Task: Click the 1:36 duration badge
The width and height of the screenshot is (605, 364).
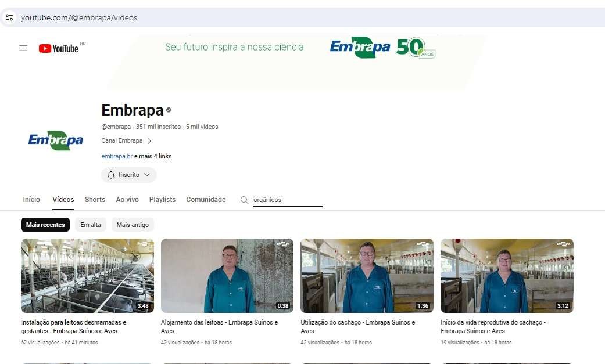Action: pyautogui.click(x=423, y=306)
